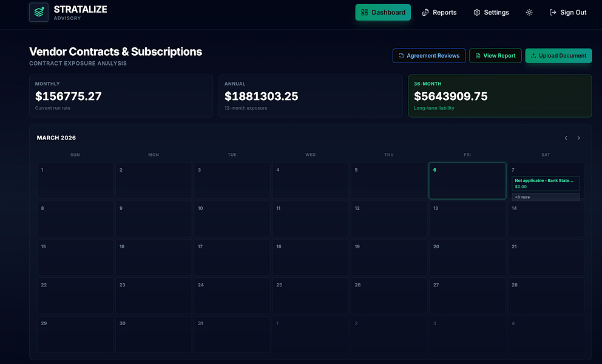Click Sign Out

[x=568, y=12]
